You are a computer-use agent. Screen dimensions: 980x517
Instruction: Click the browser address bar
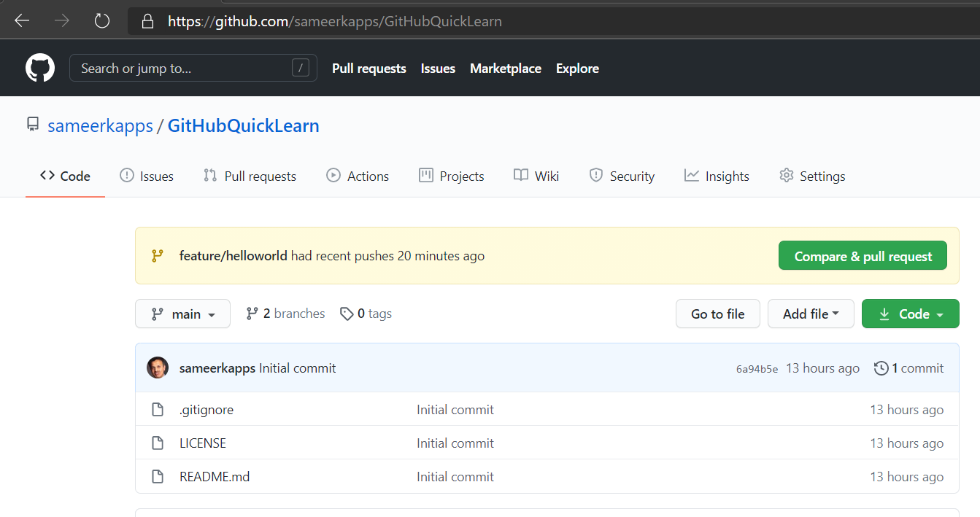[x=334, y=20]
